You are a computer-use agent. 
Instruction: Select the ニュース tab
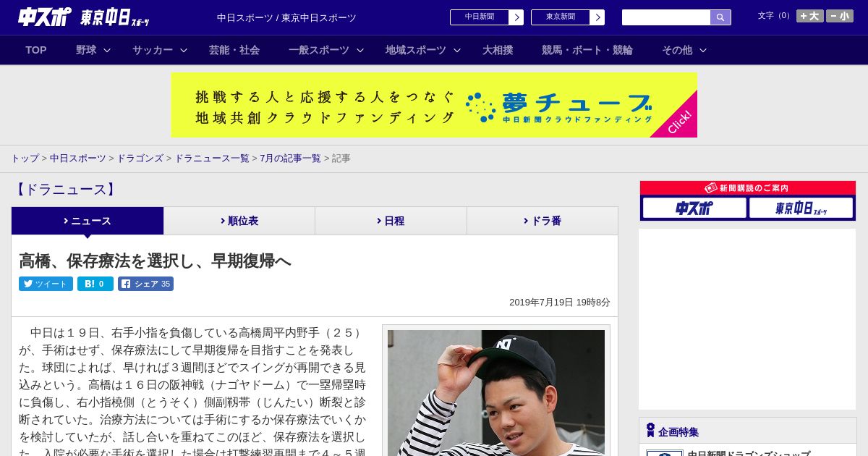pyautogui.click(x=88, y=221)
